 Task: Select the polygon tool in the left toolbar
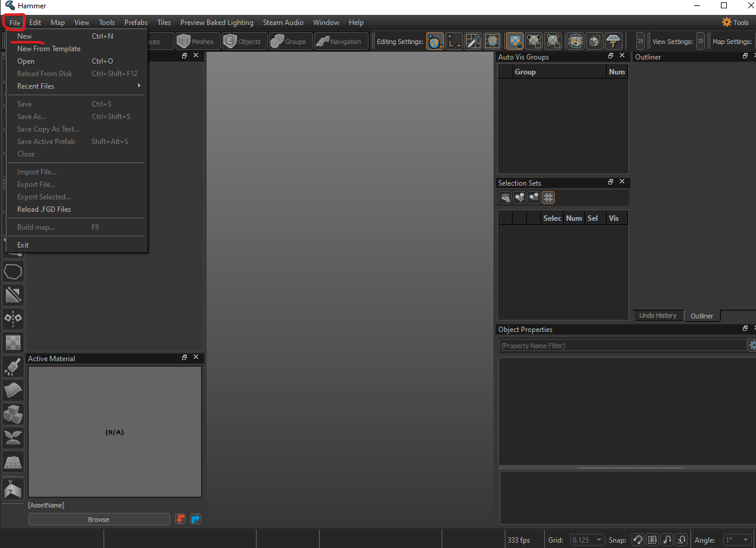[x=13, y=271]
